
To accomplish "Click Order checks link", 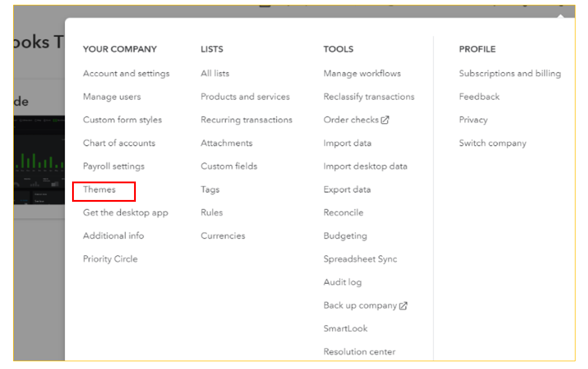I will pos(351,120).
